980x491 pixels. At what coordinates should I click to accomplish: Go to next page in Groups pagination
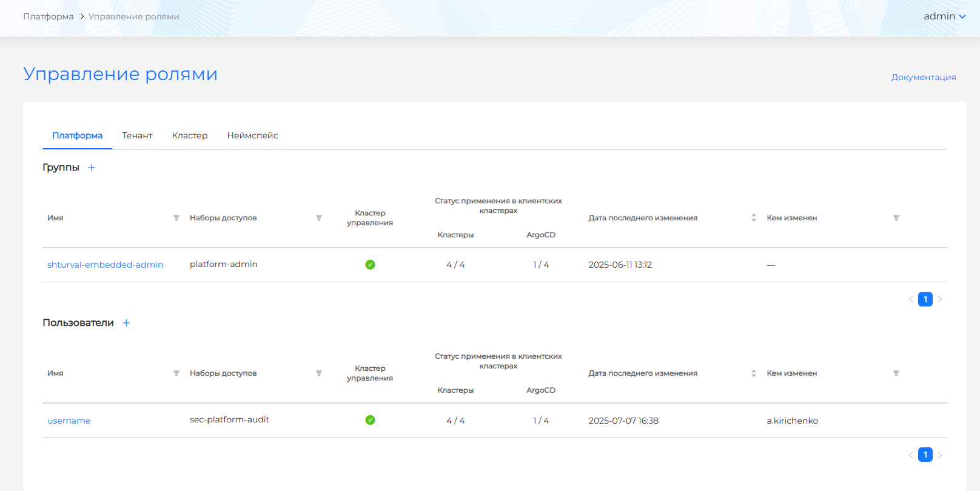tap(940, 299)
